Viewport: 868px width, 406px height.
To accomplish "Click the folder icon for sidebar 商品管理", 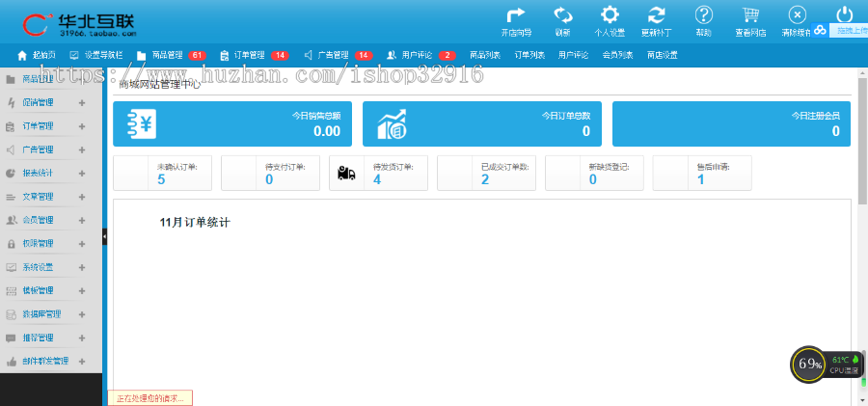I will [10, 79].
